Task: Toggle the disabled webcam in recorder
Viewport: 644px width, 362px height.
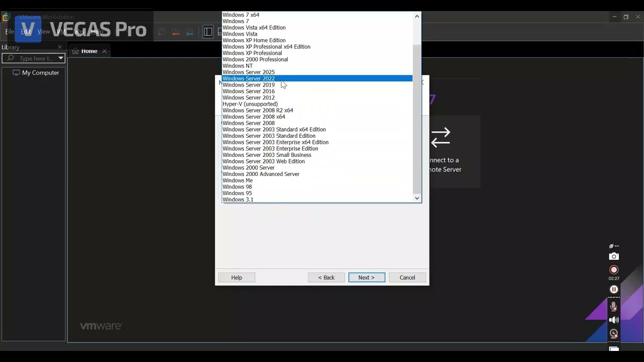Action: tap(614, 333)
